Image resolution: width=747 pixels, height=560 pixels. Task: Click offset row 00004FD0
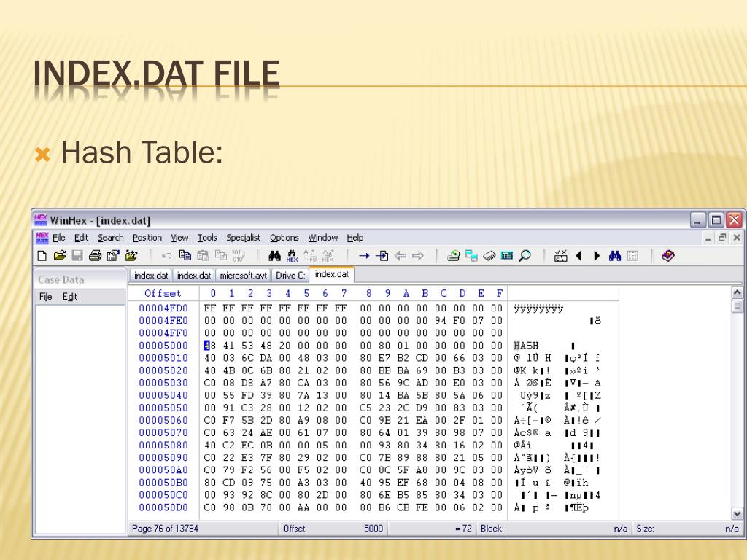click(163, 308)
